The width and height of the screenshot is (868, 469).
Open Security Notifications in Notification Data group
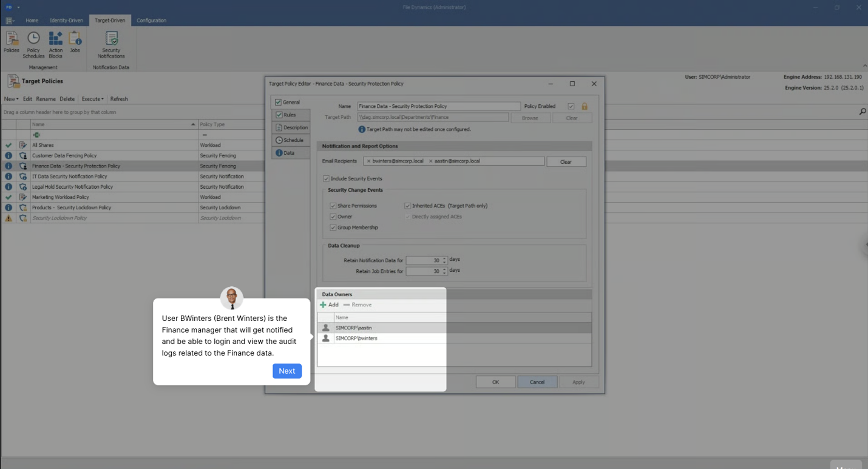point(111,42)
